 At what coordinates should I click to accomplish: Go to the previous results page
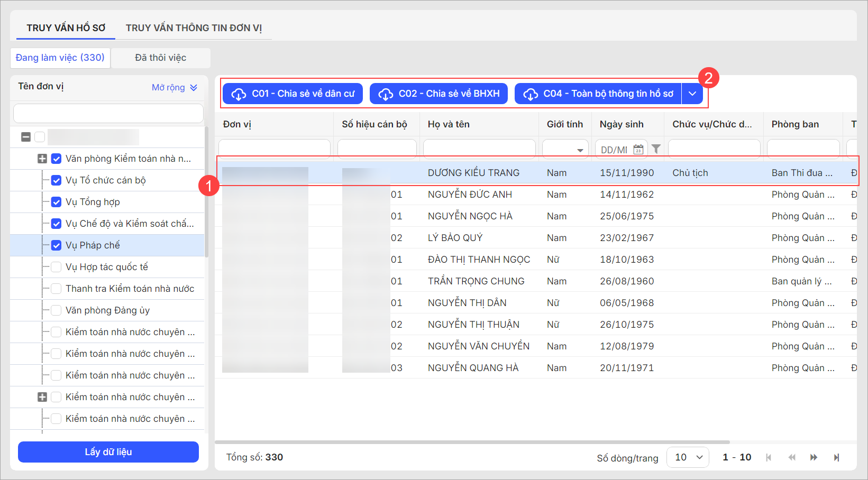click(791, 457)
